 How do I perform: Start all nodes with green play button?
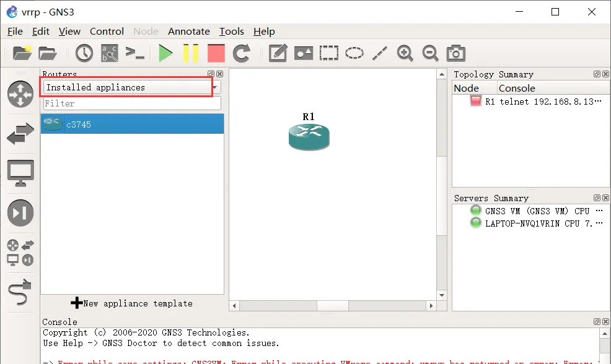165,53
